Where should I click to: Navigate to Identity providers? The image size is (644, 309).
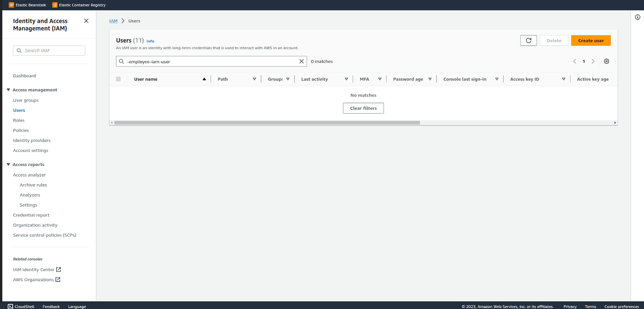[32, 141]
